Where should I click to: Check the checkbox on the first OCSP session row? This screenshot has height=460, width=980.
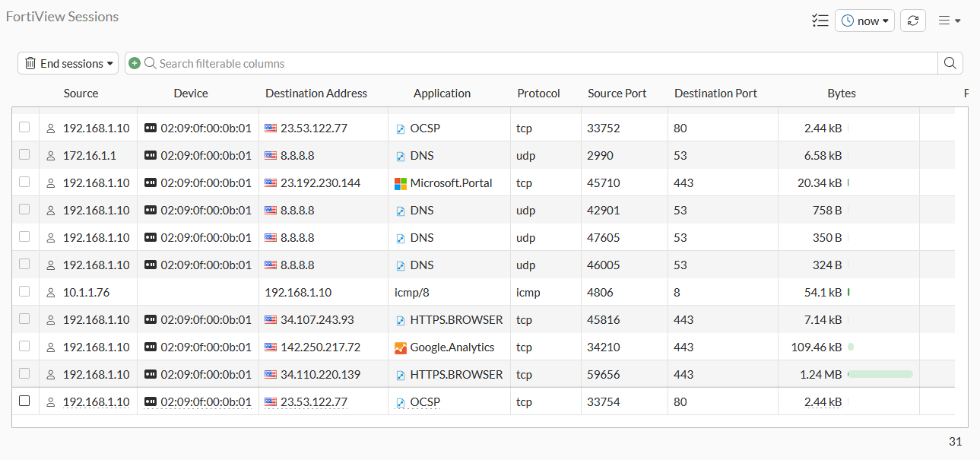coord(24,127)
